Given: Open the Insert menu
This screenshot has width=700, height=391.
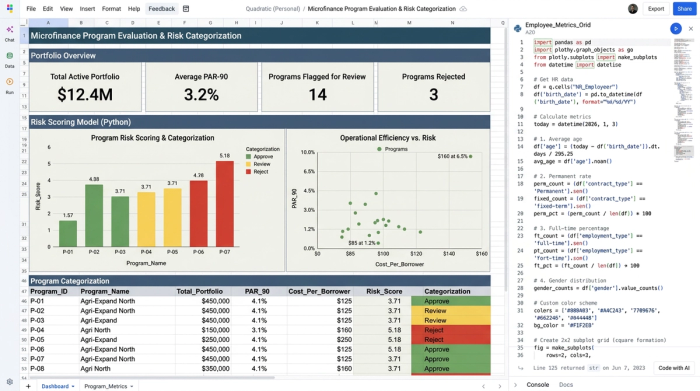Looking at the screenshot, I should tap(87, 8).
